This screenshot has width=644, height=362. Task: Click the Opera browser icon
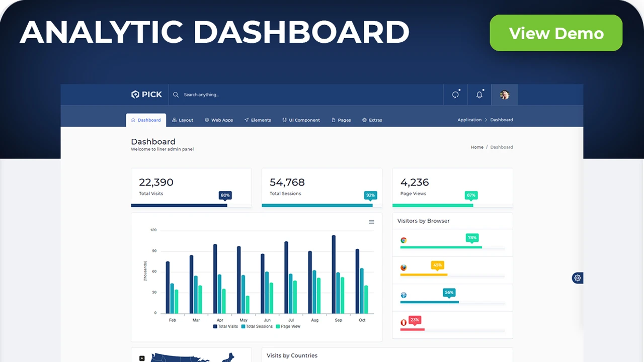coord(404,322)
